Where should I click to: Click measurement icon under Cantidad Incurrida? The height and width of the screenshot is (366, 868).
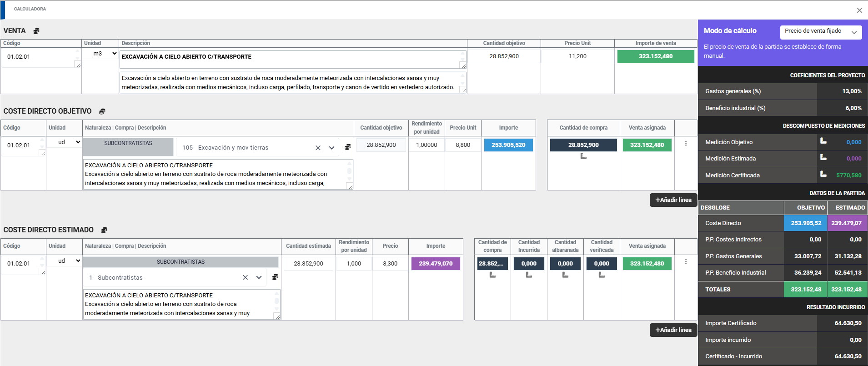point(529,275)
